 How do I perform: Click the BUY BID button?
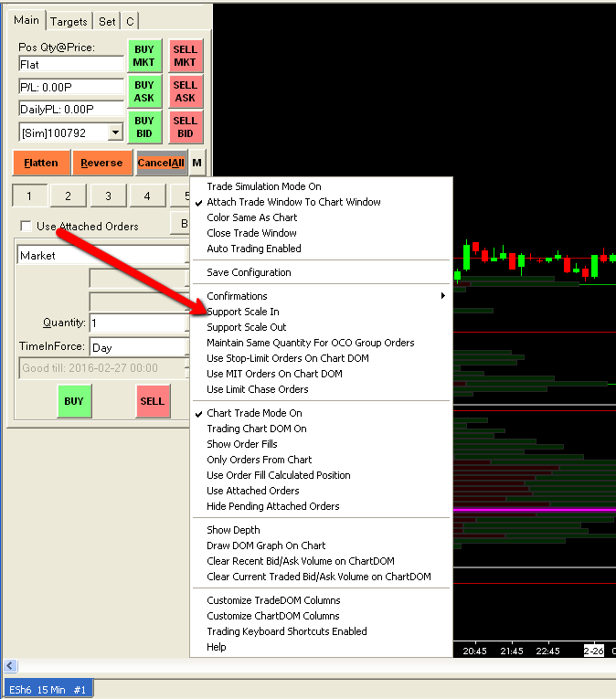click(144, 127)
